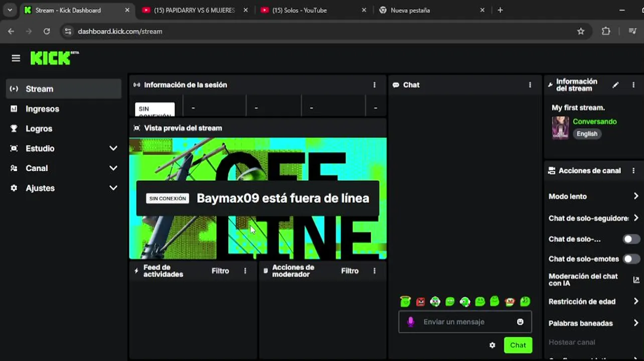Viewport: 644px width, 361px height.
Task: Insert the halo angel emote
Action: pos(405,301)
